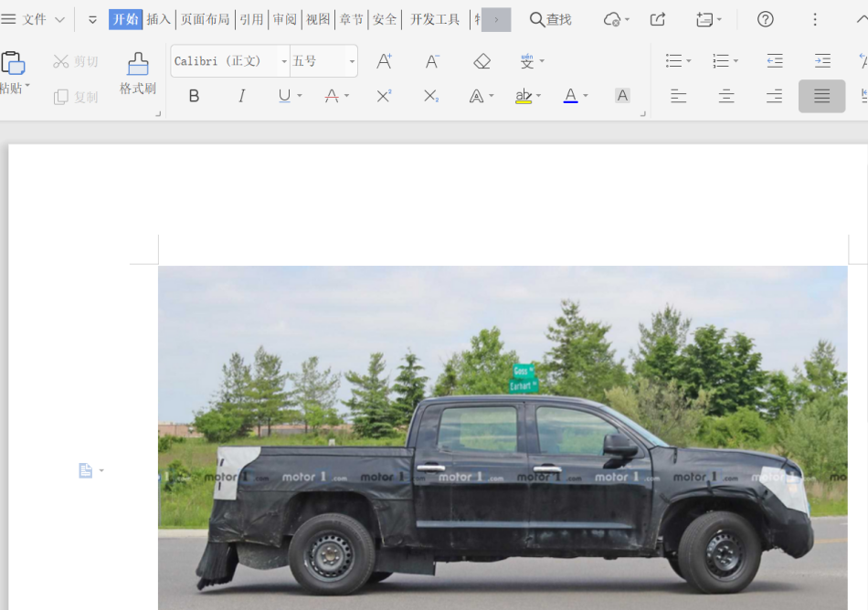
Task: Center align the text
Action: [726, 96]
